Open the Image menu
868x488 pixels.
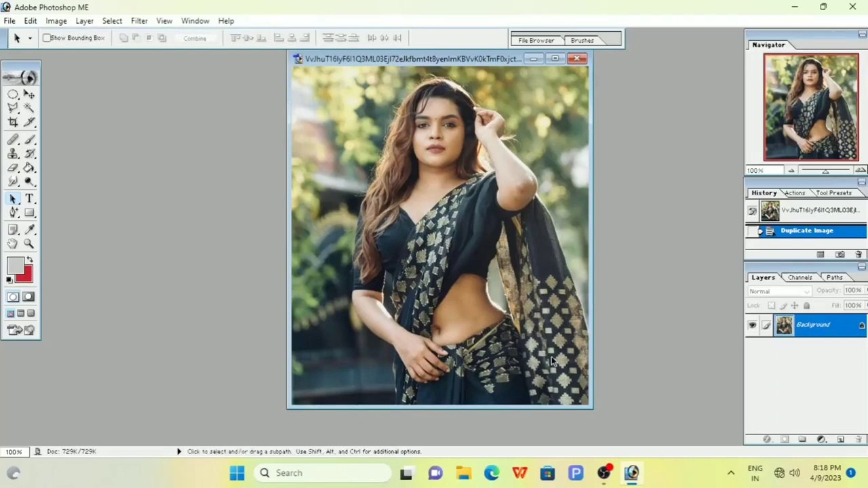(x=56, y=21)
